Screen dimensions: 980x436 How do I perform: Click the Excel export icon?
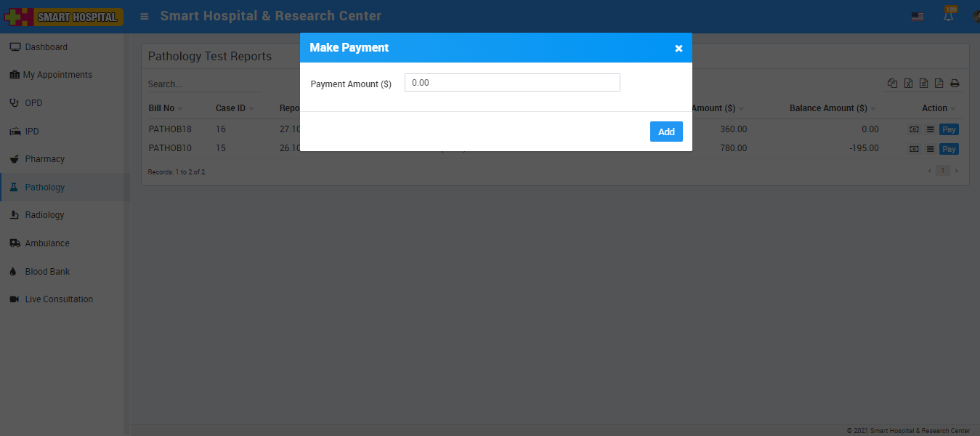point(908,84)
